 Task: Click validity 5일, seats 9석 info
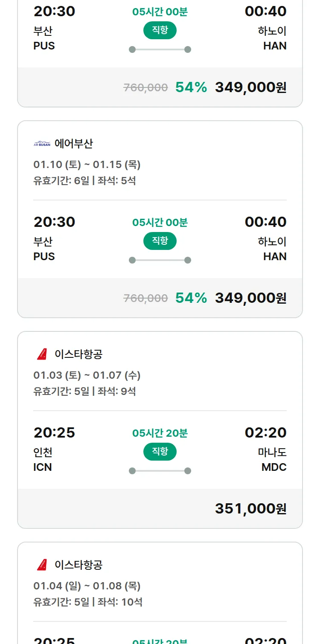point(84,391)
